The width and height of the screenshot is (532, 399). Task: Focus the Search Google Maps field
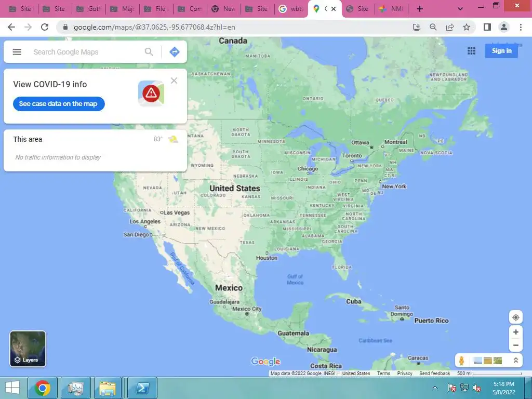point(87,52)
